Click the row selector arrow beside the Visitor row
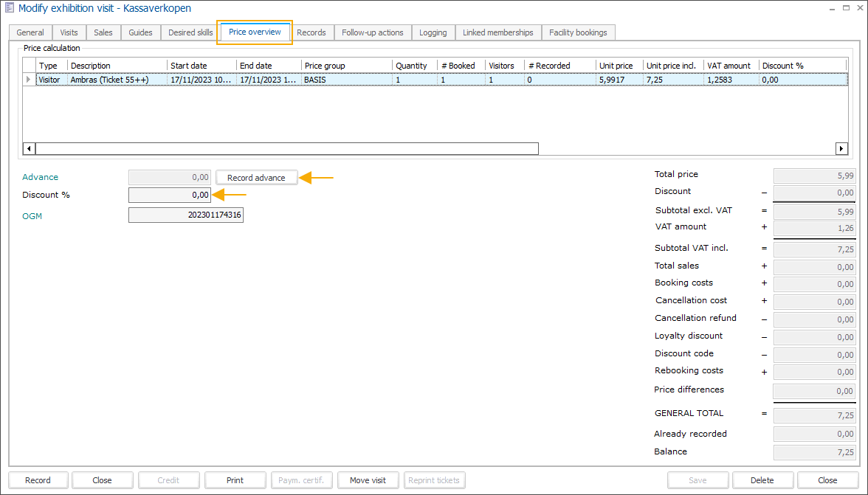This screenshot has width=868, height=495. tap(28, 79)
